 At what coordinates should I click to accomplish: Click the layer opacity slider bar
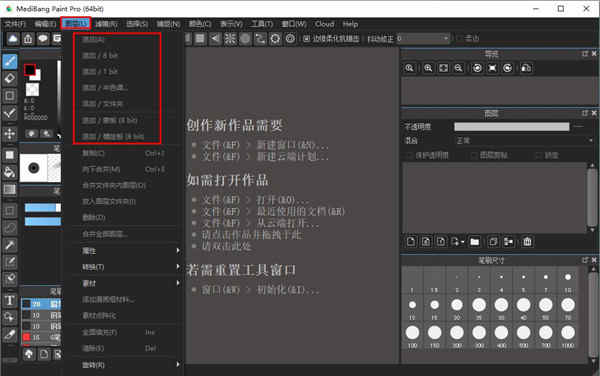(511, 127)
